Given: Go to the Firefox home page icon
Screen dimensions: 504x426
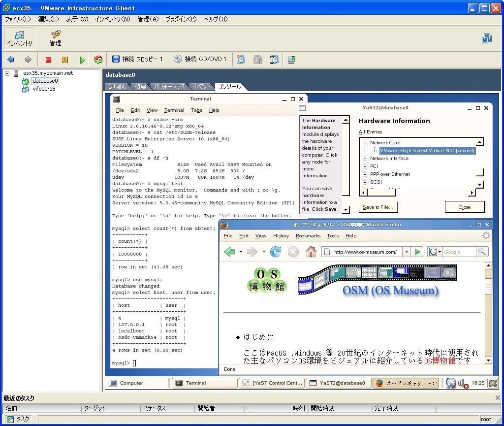Looking at the screenshot, I should tap(311, 252).
